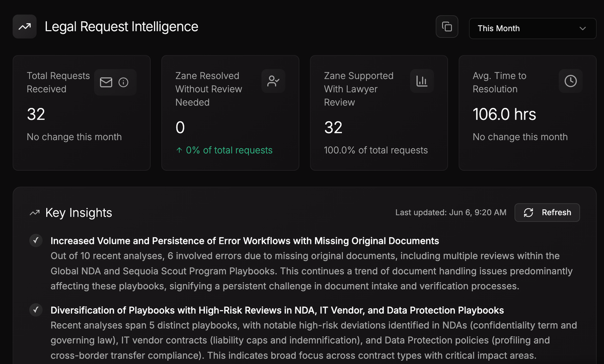Viewport: 604px width, 364px height.
Task: Click the 100.0% of total requests text
Action: click(375, 150)
